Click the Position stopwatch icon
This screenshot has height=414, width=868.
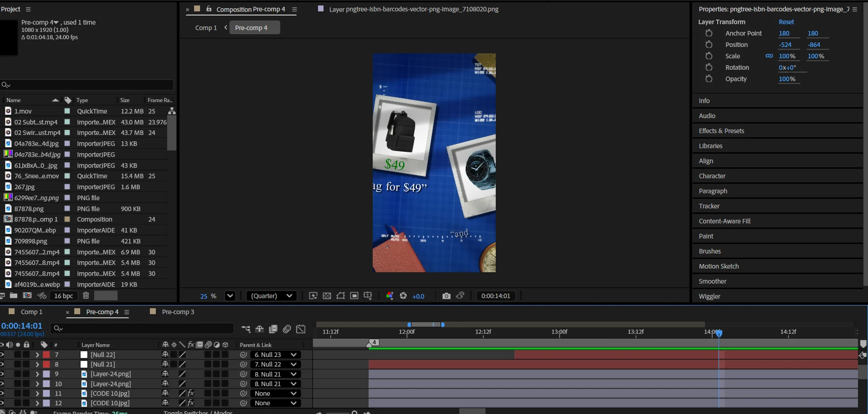click(x=709, y=45)
